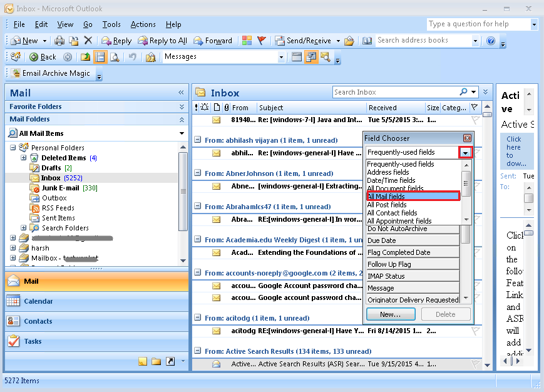Click the Search Inbox magnifier icon

(x=463, y=92)
